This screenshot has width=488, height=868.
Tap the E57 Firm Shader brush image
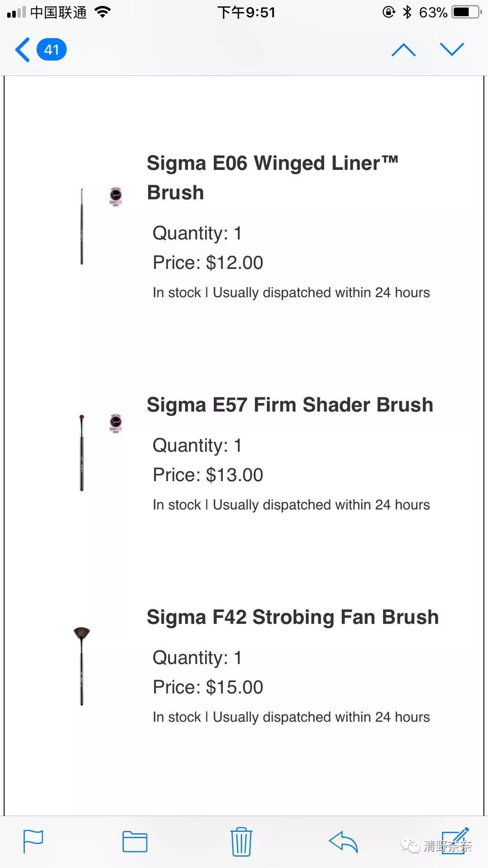click(x=82, y=453)
